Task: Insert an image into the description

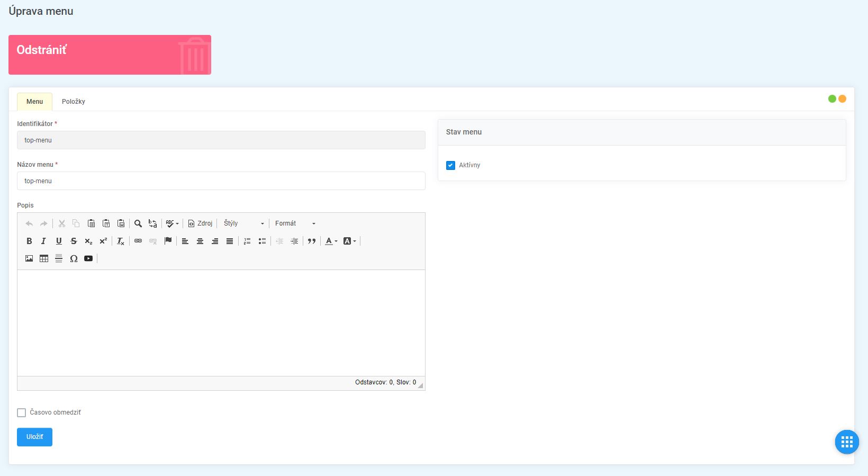Action: tap(29, 258)
